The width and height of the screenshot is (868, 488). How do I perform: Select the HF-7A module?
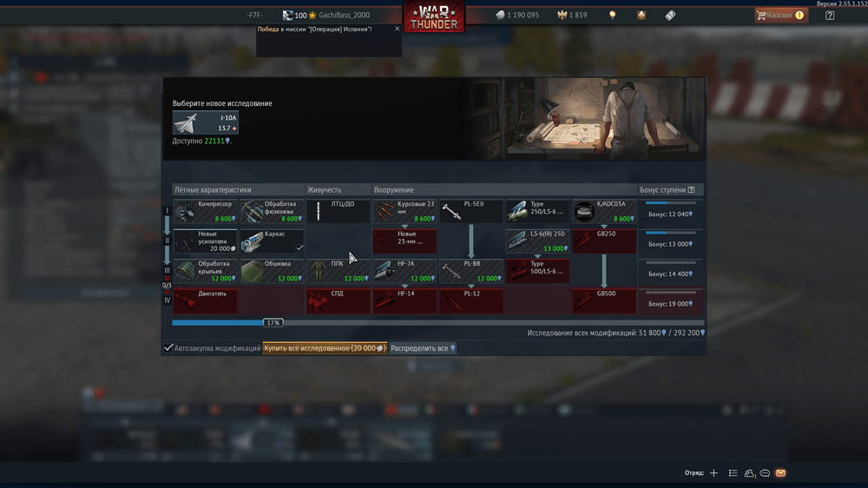coord(404,271)
